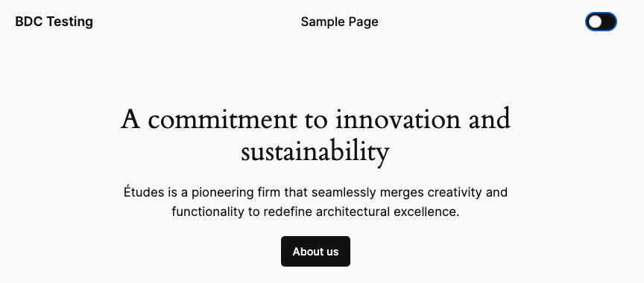Click the Études description paragraph
Viewport: 644px width, 283px height.
coord(315,202)
